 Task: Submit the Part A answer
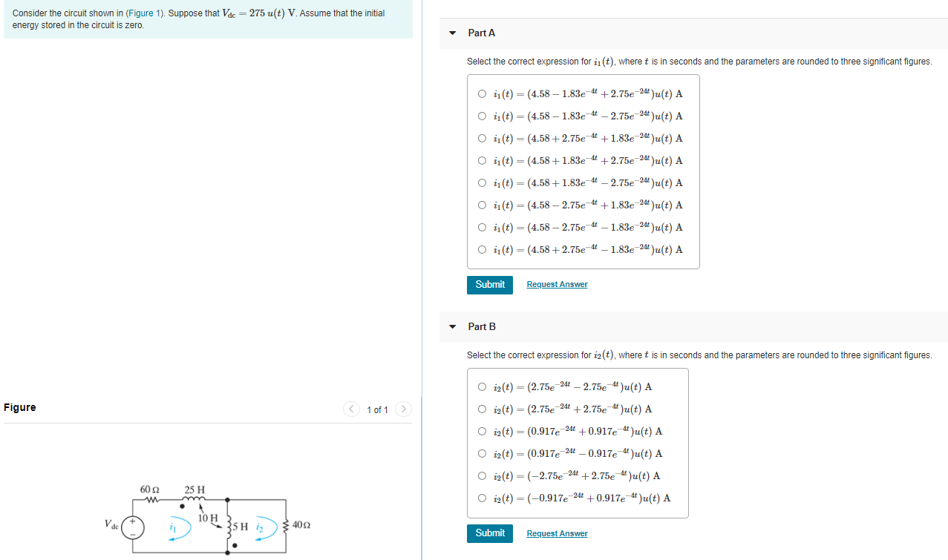490,285
